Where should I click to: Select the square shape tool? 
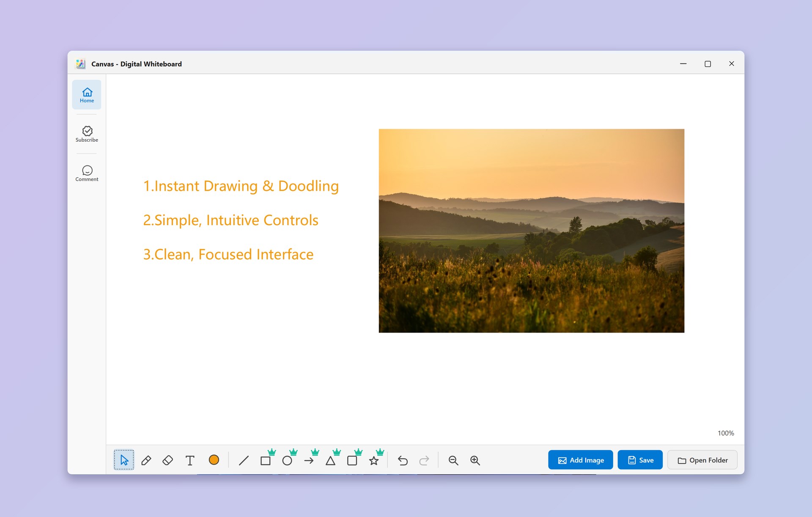point(266,460)
